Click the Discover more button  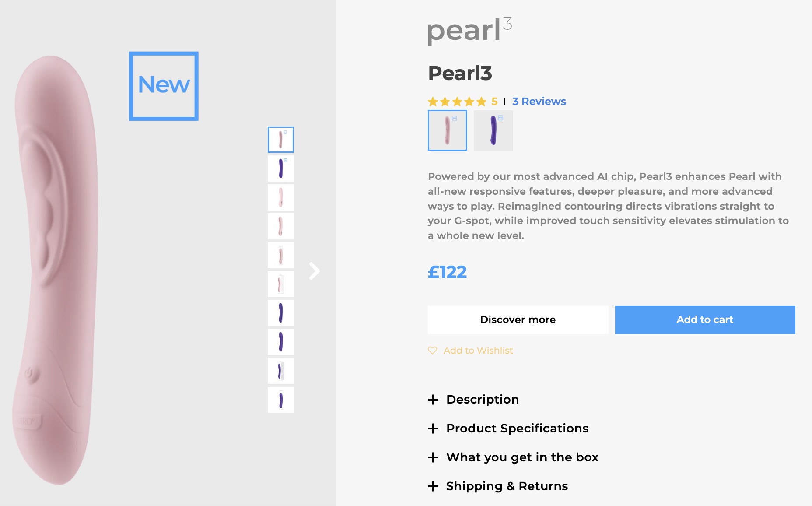518,320
